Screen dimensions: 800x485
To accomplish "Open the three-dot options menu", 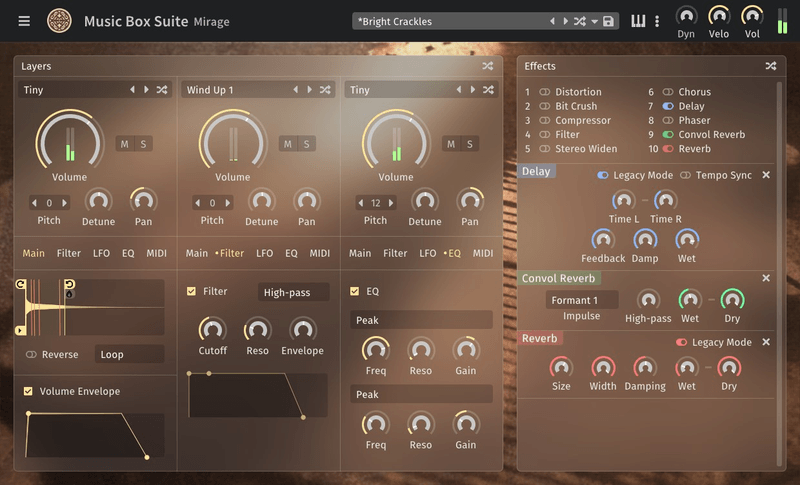I will (x=657, y=21).
